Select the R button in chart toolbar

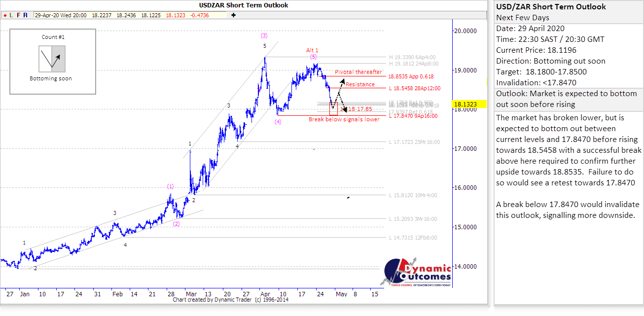click(x=26, y=15)
